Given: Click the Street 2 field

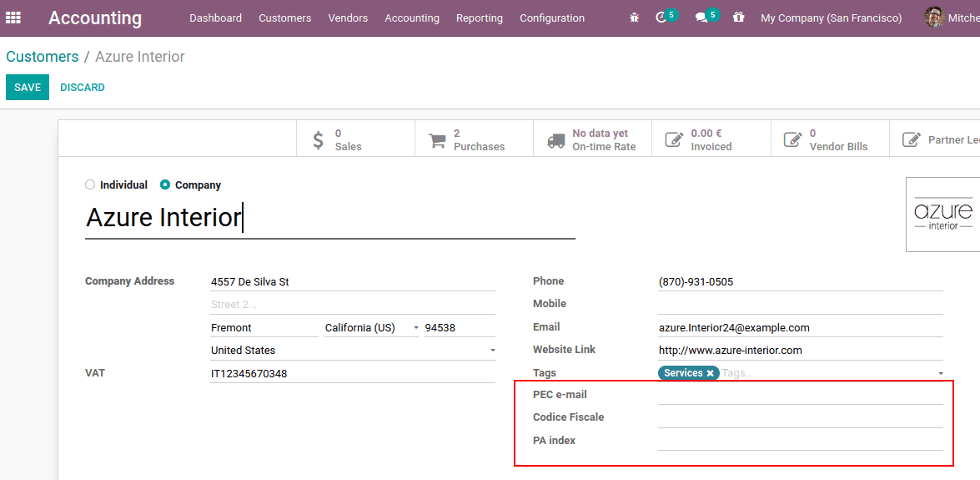Looking at the screenshot, I should [x=353, y=305].
